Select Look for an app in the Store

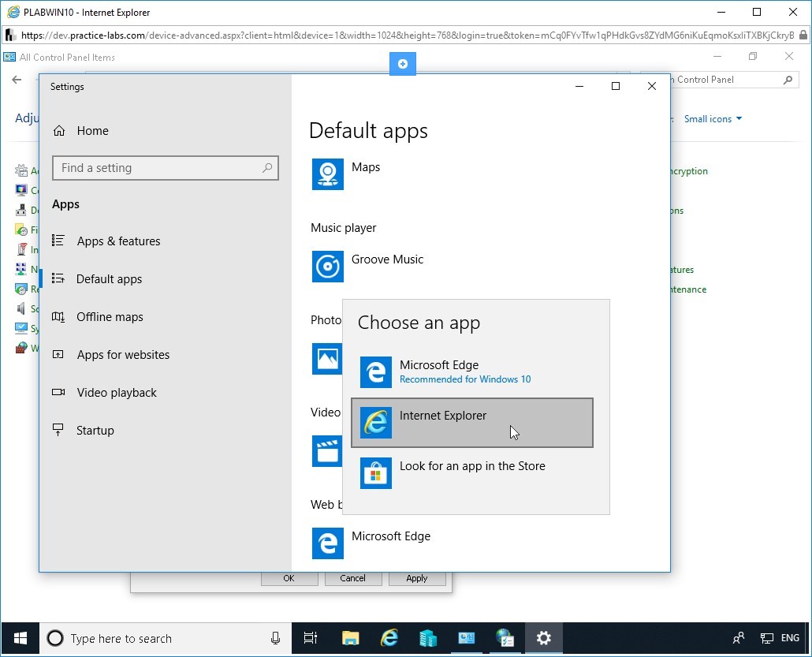(x=472, y=473)
